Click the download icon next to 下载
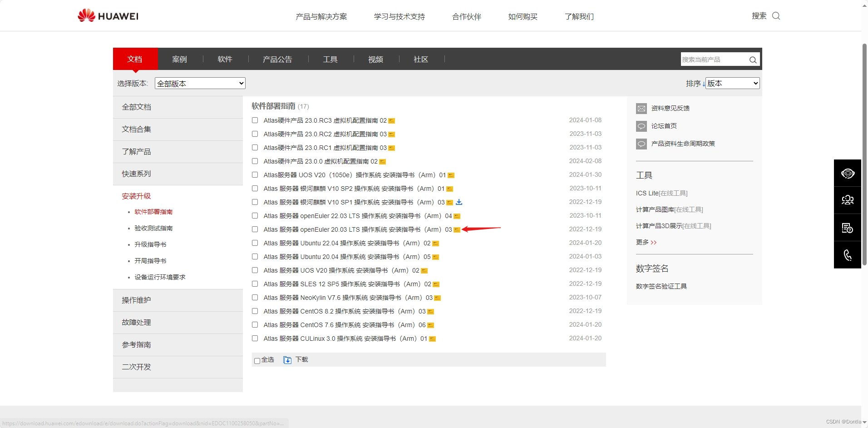 tap(287, 360)
